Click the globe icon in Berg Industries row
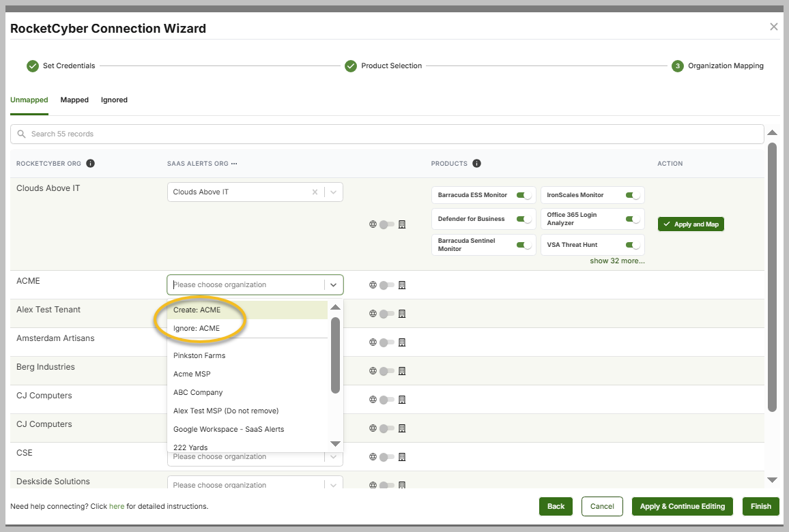Image resolution: width=789 pixels, height=532 pixels. pyautogui.click(x=373, y=371)
